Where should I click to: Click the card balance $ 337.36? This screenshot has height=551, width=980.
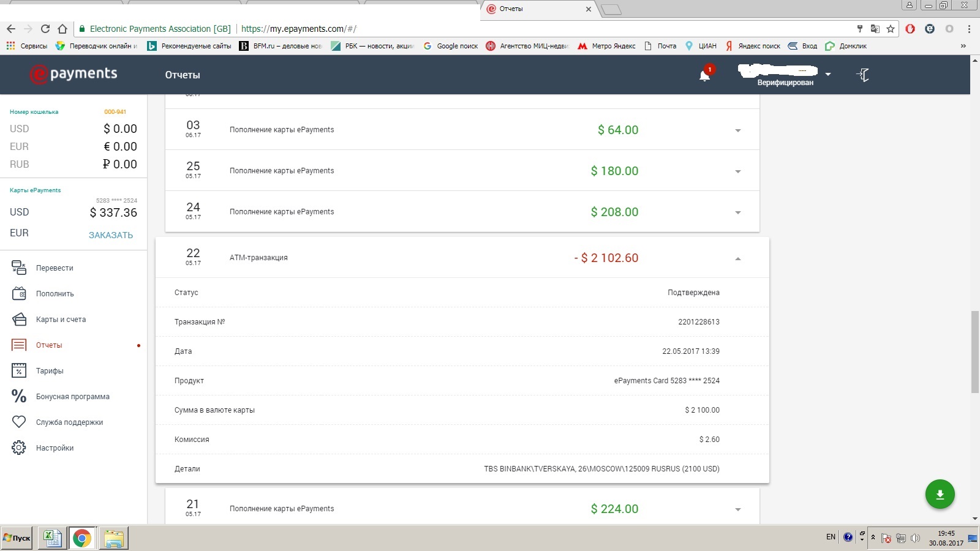pos(113,212)
